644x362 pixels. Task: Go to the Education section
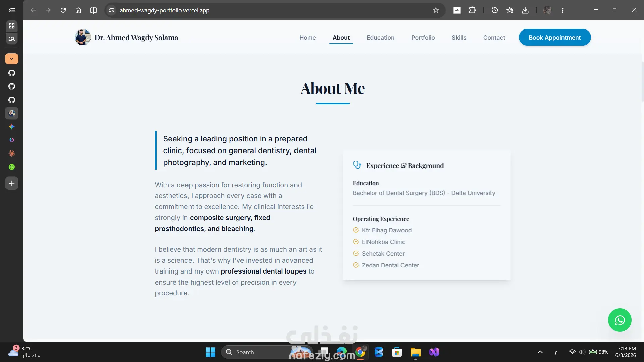coord(380,38)
